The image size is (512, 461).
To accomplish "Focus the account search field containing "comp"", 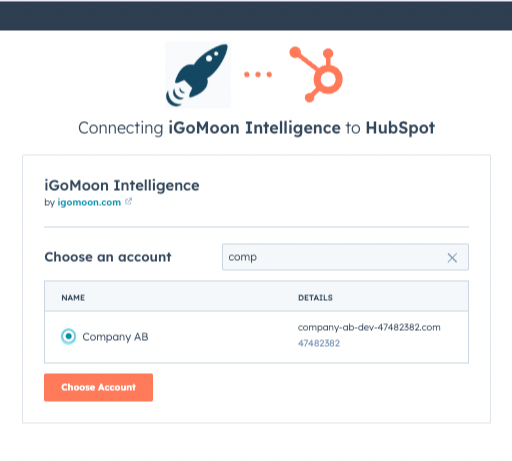I will point(345,257).
